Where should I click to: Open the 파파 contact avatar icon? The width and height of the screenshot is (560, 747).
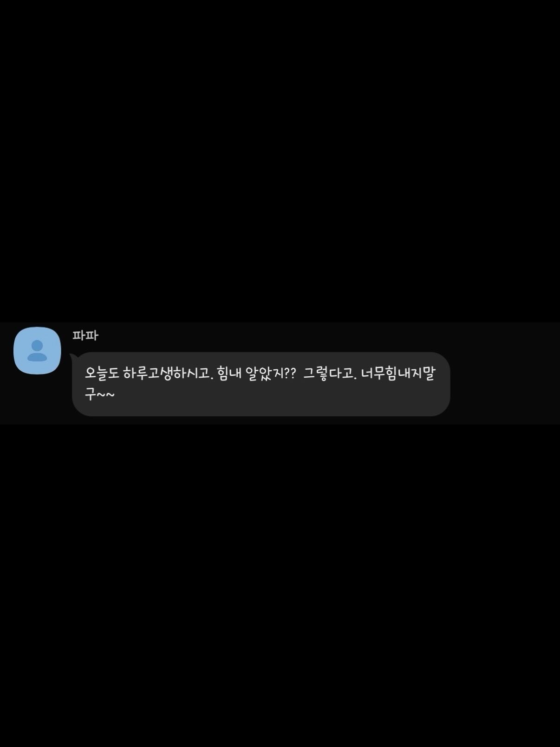37,350
